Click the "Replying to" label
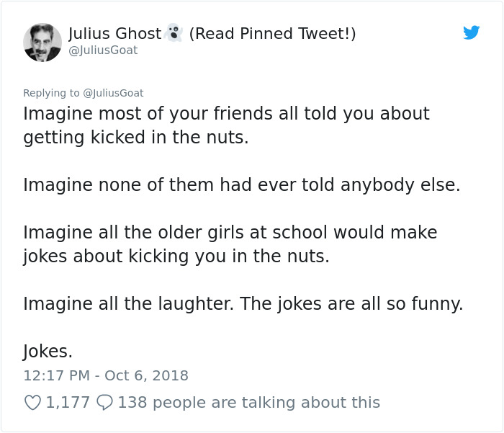Viewport: 504px width, 433px height. (x=52, y=93)
